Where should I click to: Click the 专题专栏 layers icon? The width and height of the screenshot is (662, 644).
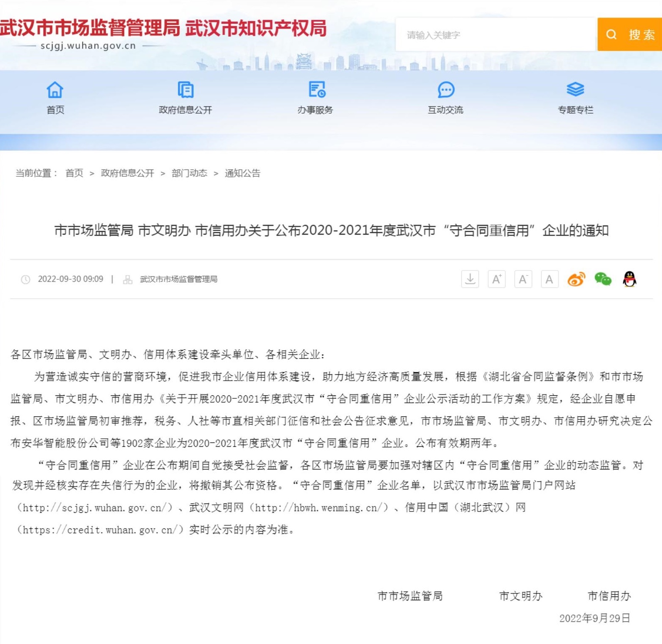575,90
